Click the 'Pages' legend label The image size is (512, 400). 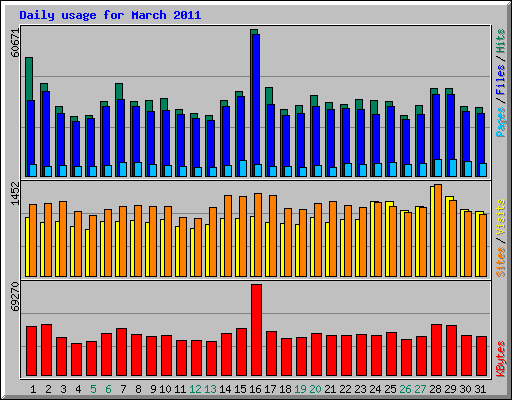(500, 122)
